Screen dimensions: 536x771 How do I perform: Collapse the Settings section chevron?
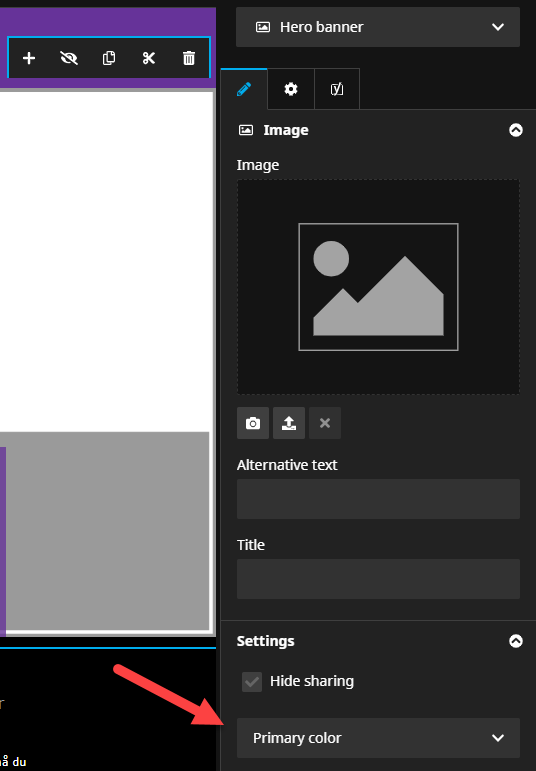coord(515,641)
